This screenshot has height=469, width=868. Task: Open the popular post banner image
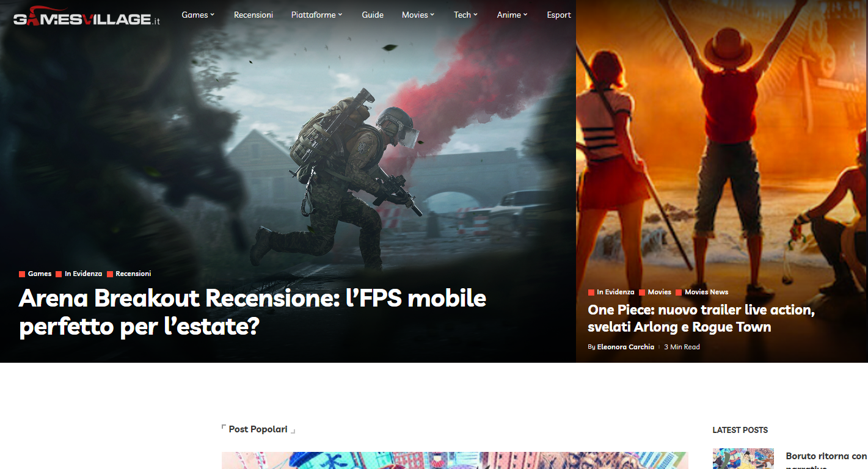coord(454,460)
